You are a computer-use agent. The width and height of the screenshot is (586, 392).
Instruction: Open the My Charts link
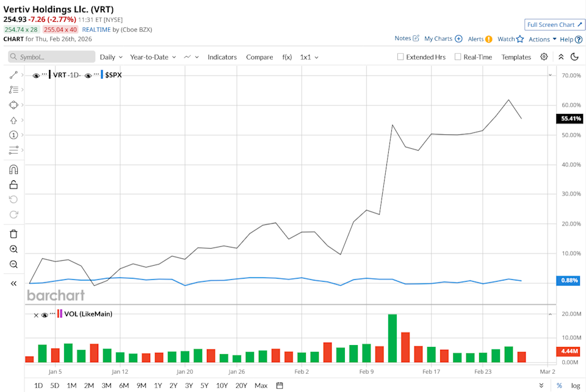(x=443, y=38)
